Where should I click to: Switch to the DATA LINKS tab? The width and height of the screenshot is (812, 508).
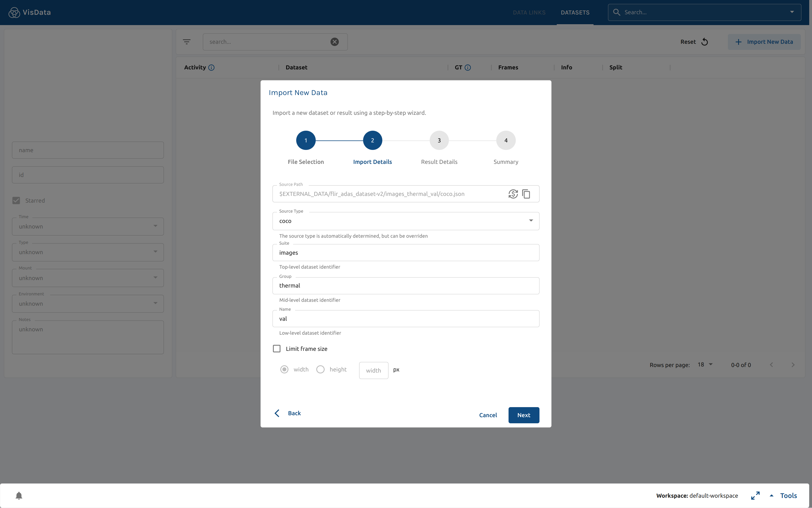click(x=528, y=12)
